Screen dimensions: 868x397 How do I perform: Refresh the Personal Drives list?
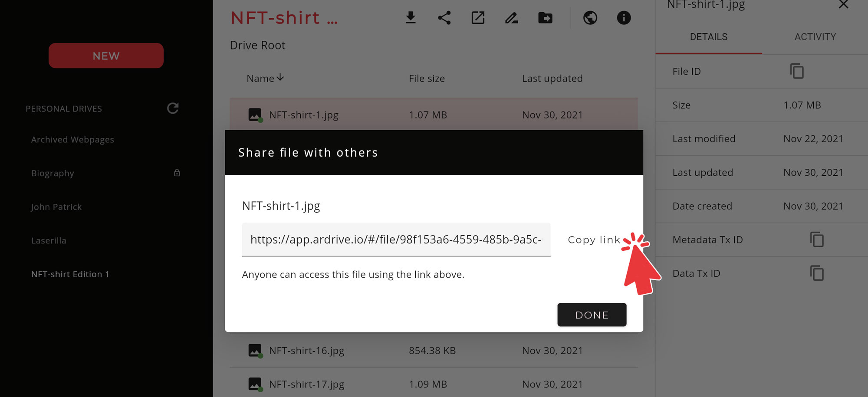(x=173, y=108)
